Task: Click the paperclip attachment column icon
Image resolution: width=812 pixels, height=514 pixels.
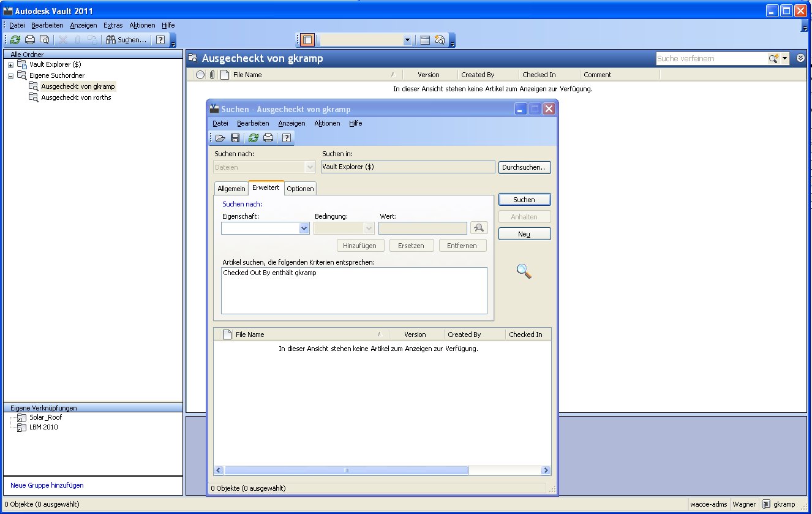Action: point(212,75)
